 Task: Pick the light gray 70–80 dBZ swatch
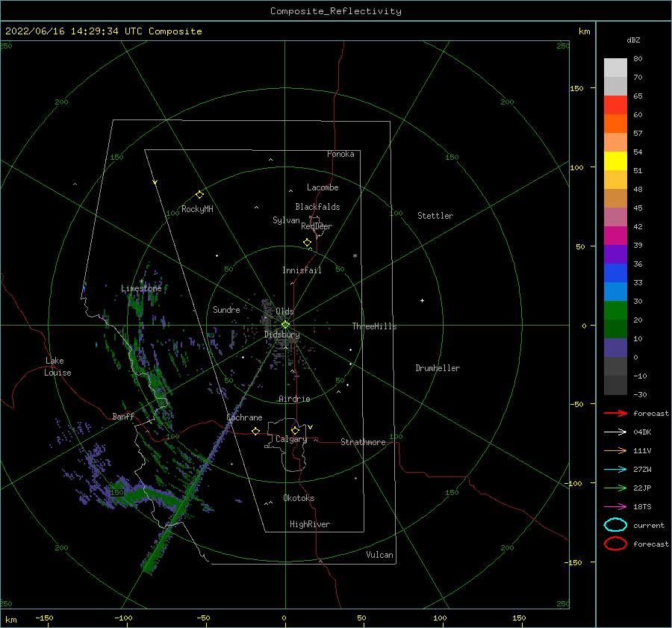point(615,68)
